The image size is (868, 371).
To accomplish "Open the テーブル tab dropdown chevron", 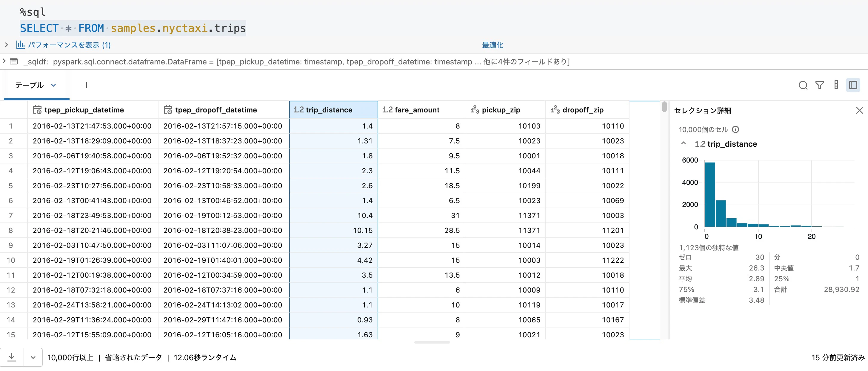I will [x=53, y=85].
